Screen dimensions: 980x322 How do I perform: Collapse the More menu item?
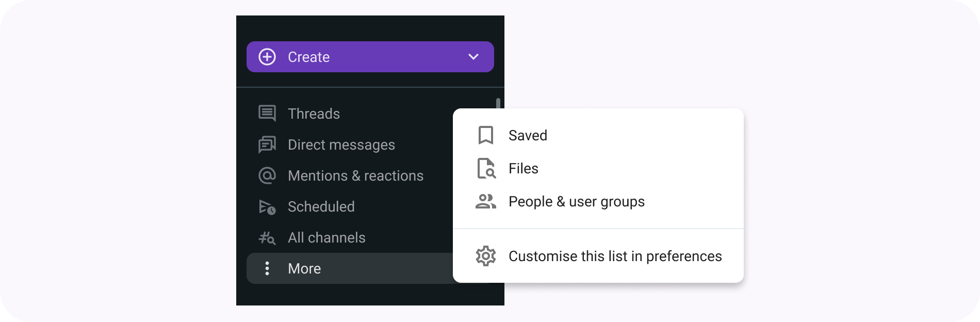(x=304, y=268)
